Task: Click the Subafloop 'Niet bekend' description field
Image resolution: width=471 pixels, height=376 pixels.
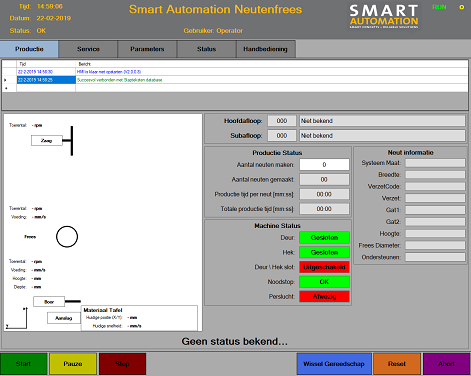Action: (x=382, y=136)
